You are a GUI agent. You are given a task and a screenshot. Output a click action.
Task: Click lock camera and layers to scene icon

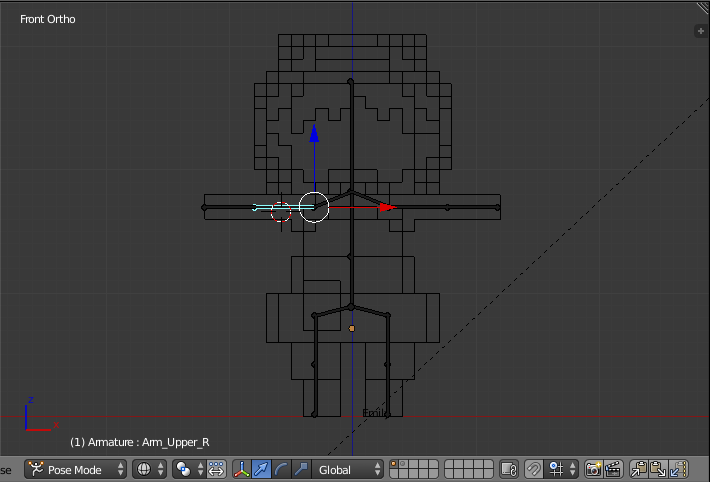509,469
